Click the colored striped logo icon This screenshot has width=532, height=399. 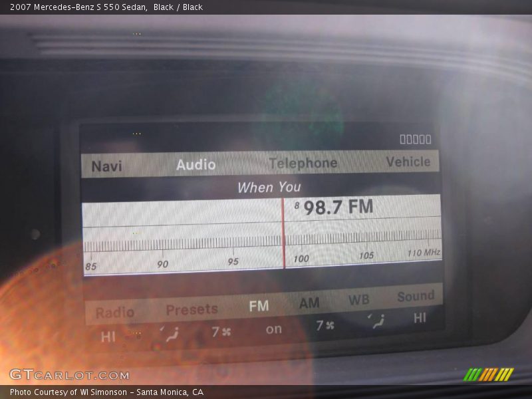click(x=488, y=374)
